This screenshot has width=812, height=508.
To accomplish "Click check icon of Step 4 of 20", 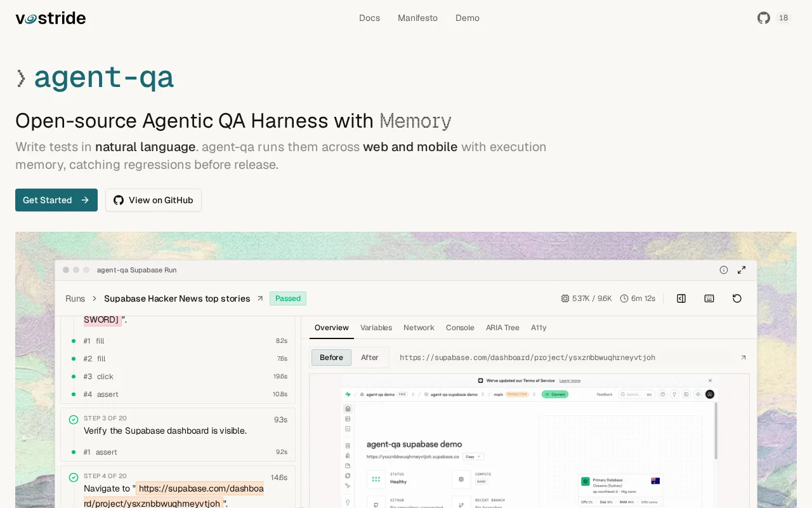I will pos(74,478).
